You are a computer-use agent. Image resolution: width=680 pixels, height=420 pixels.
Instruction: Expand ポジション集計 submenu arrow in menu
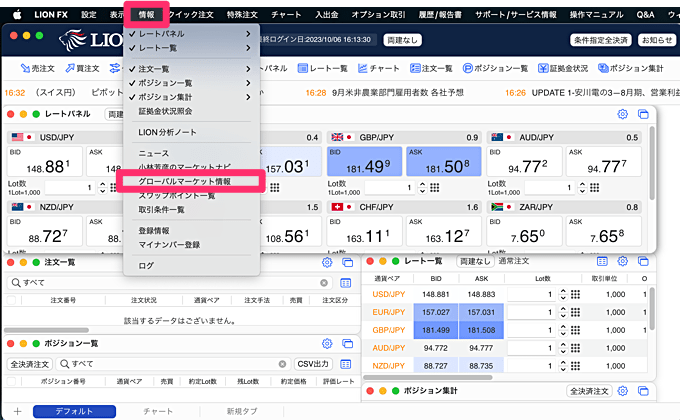click(248, 97)
